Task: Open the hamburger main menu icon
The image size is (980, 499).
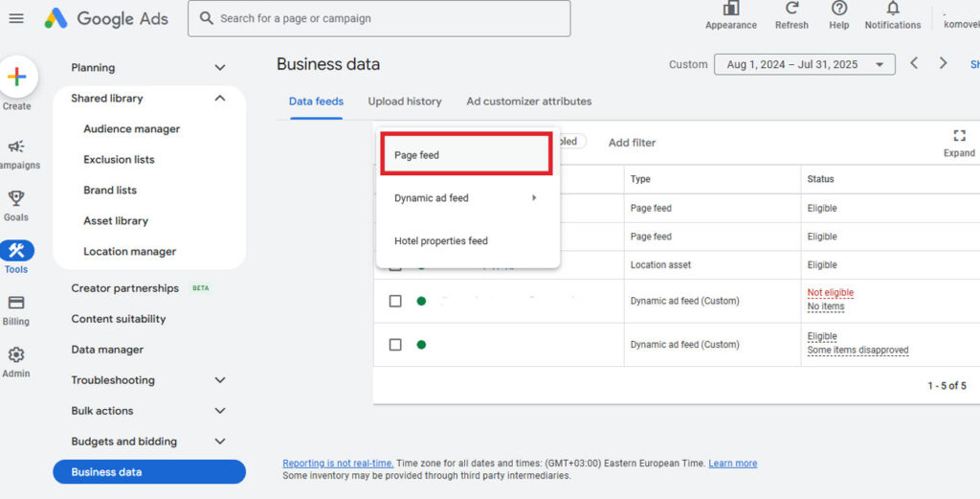Action: pos(16,18)
